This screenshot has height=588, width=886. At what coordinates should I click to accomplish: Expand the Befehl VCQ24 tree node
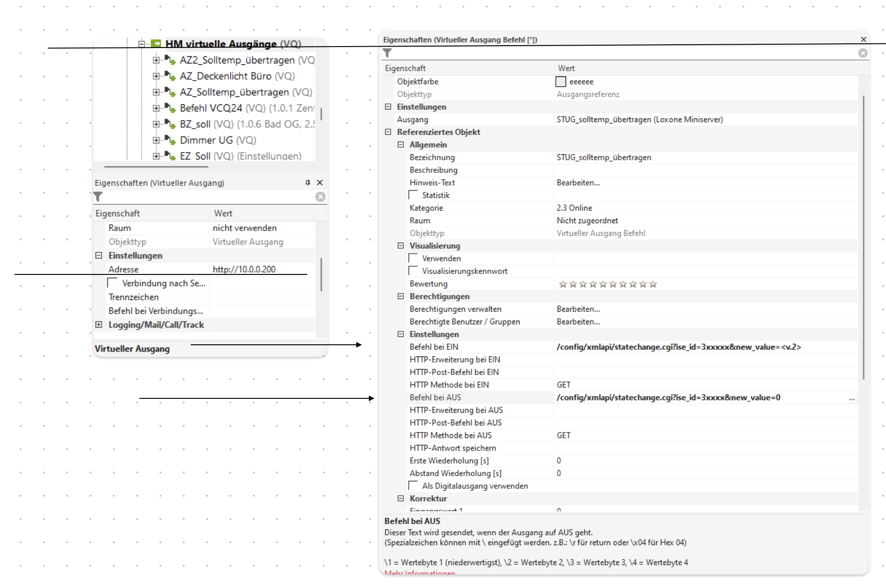point(156,108)
